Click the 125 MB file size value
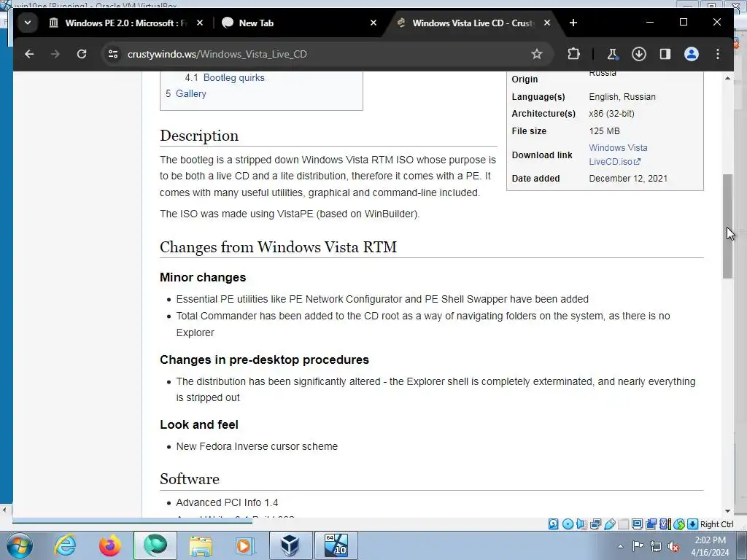The image size is (747, 560). pos(604,131)
